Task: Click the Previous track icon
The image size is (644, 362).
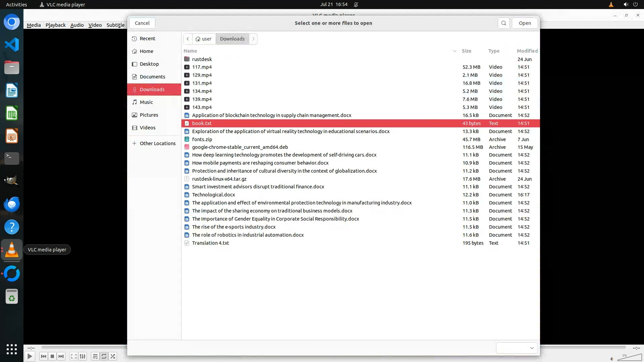Action: (x=43, y=356)
